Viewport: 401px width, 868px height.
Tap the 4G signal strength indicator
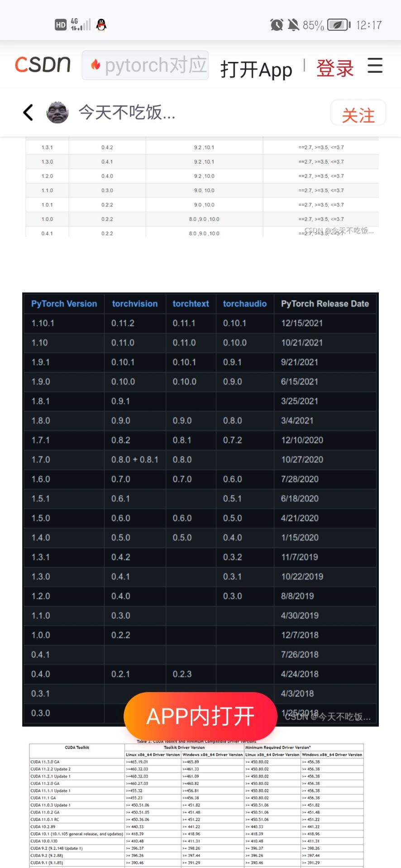(x=81, y=24)
